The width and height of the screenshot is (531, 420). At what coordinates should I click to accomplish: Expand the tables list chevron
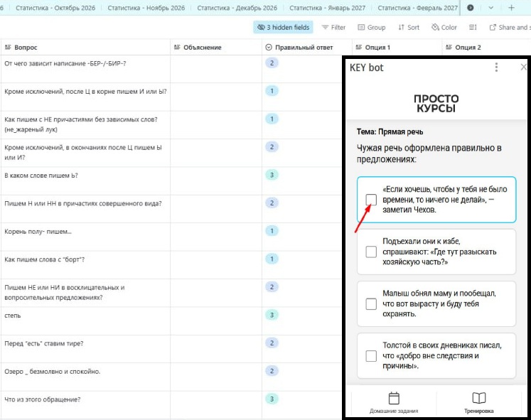pos(490,8)
